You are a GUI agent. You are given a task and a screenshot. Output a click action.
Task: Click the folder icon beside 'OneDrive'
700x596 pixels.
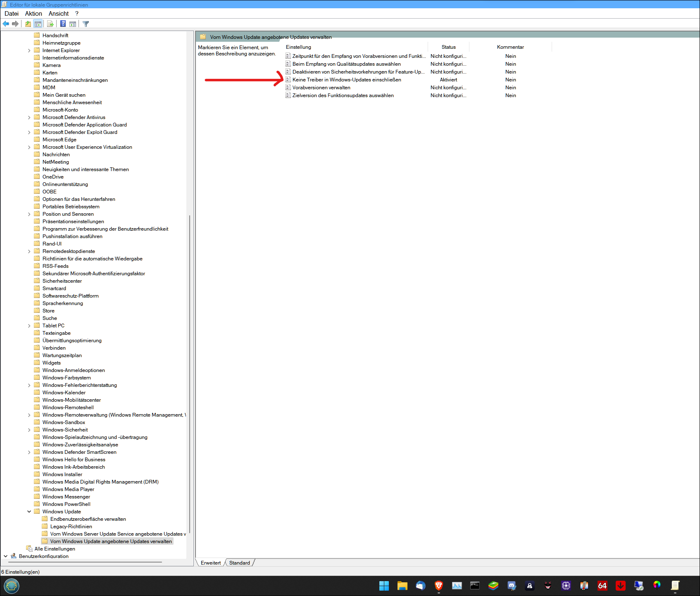(x=37, y=177)
